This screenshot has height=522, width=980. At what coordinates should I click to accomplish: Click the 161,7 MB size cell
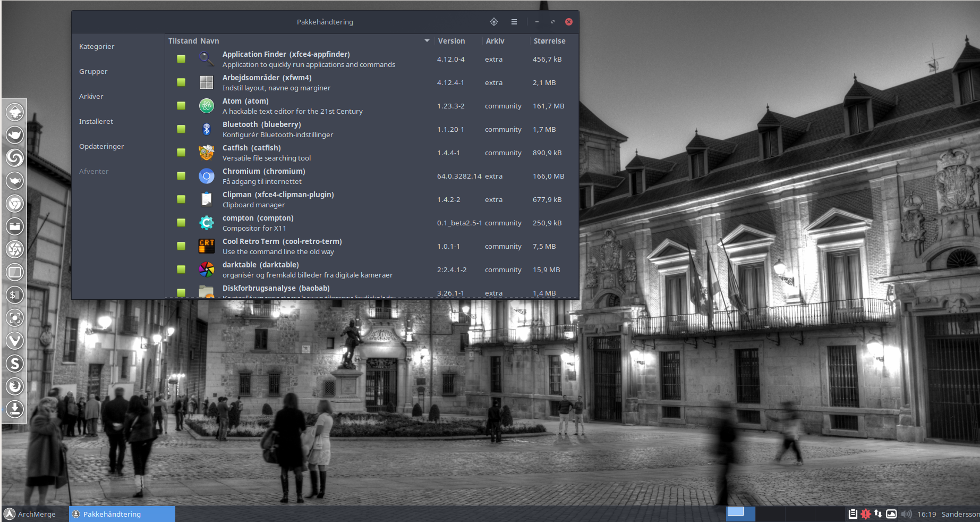pos(549,106)
